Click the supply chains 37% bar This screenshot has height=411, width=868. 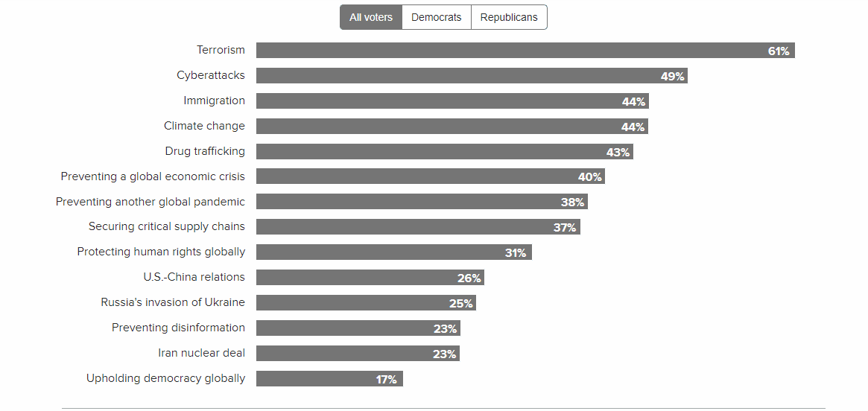(x=418, y=227)
